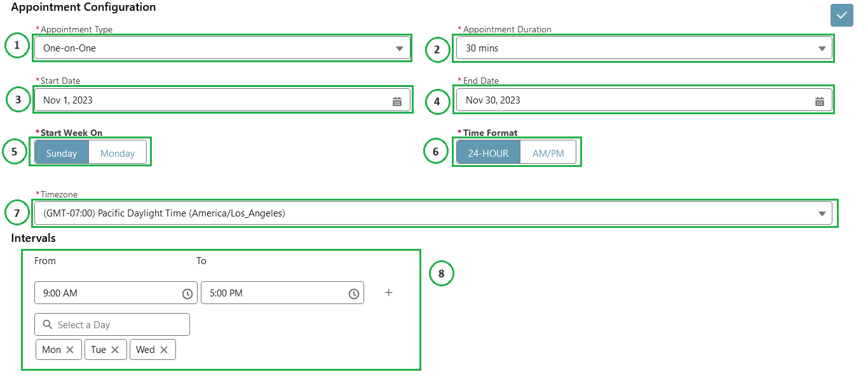Switch Start Week On to Monday

click(x=117, y=152)
